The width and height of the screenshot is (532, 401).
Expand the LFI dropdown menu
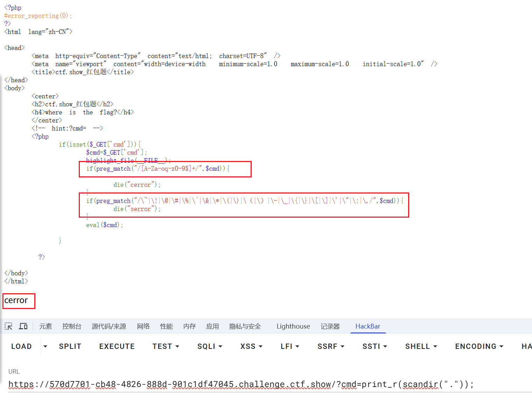coord(290,346)
